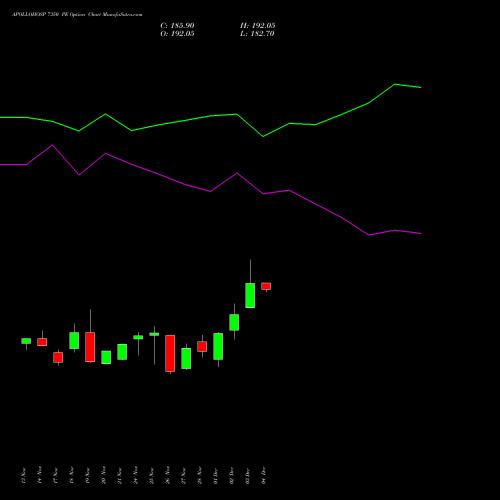Image resolution: width=500 pixels, height=500 pixels.
Task: Click the 03 Dec date label
Action: 248,475
